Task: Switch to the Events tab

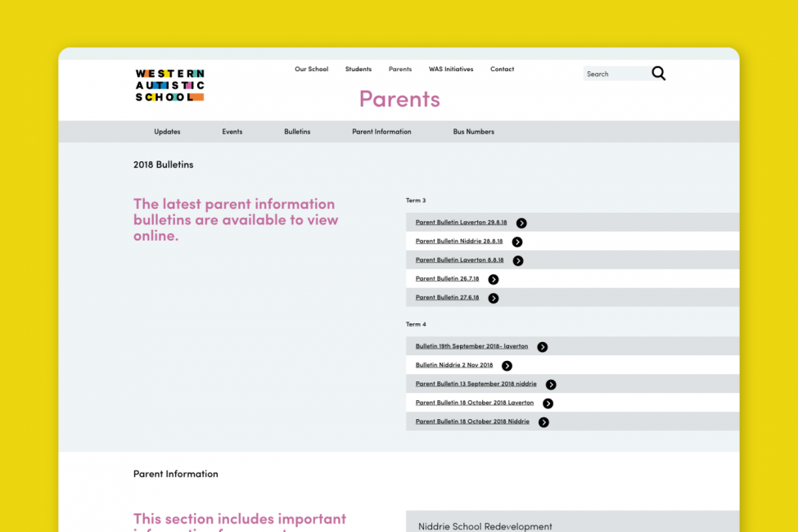Action: (232, 131)
